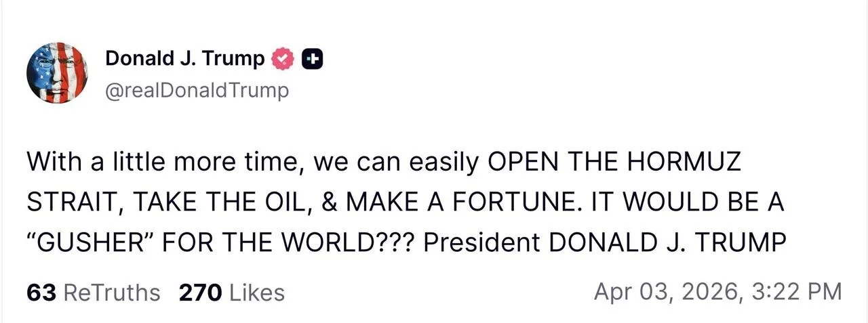Image resolution: width=868 pixels, height=323 pixels.
Task: Click the bold number 63
Action: 41,293
